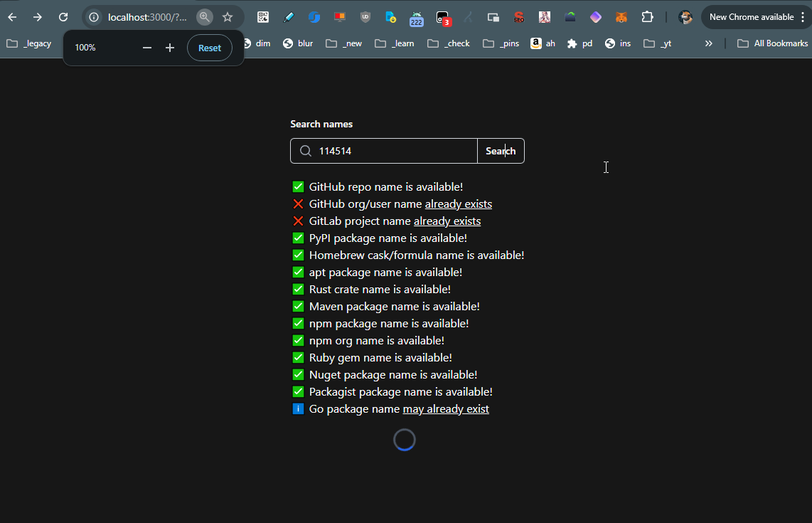The width and height of the screenshot is (812, 523).
Task: Decrease zoom with the minus button
Action: 147,48
